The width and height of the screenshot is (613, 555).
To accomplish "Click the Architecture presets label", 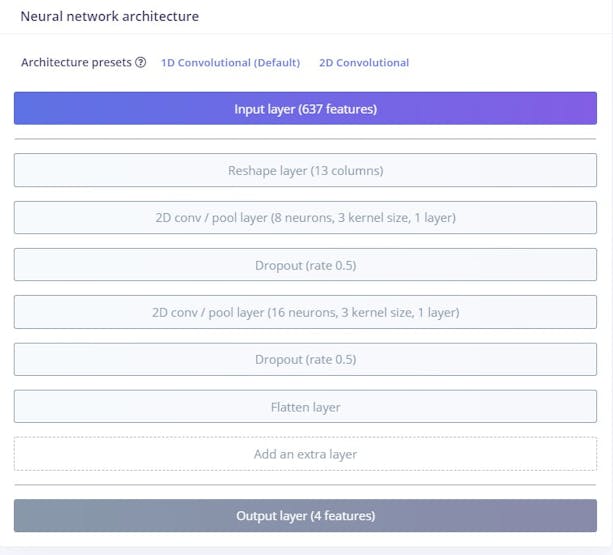I will [x=76, y=63].
